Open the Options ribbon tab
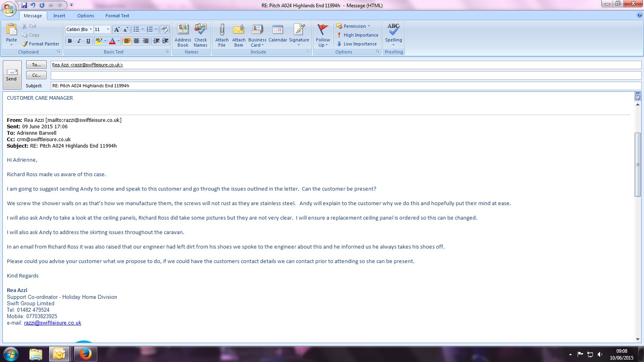Screen dimensions: 644x362 [x=86, y=16]
